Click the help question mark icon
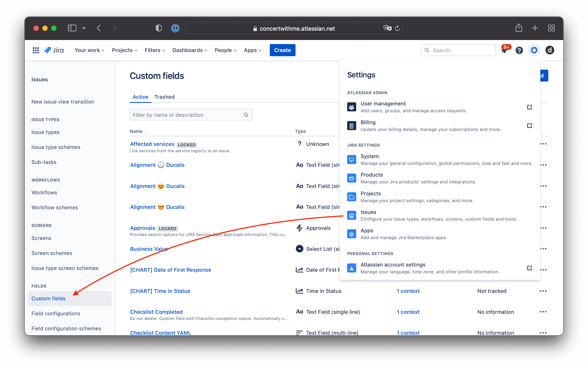This screenshot has height=368, width=588. (519, 50)
